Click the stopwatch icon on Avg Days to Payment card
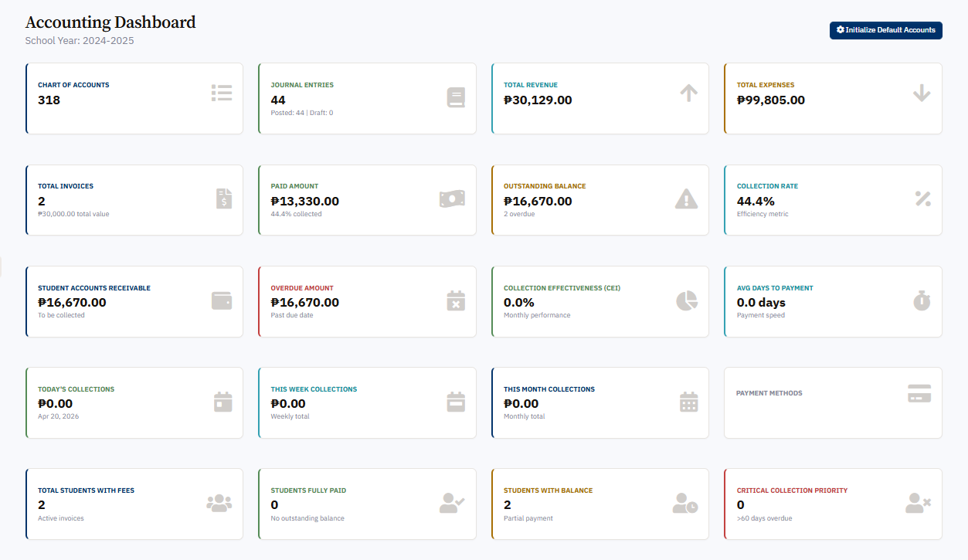The width and height of the screenshot is (968, 560). [922, 300]
